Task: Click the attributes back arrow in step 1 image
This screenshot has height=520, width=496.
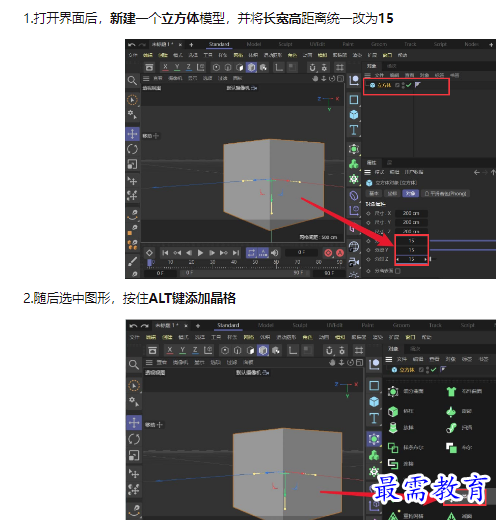Action: coord(477,172)
